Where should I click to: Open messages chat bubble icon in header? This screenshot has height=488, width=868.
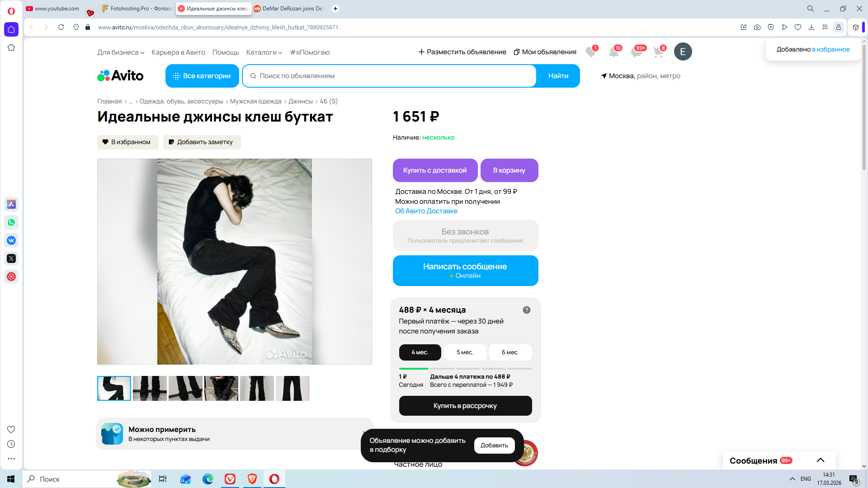pos(637,52)
